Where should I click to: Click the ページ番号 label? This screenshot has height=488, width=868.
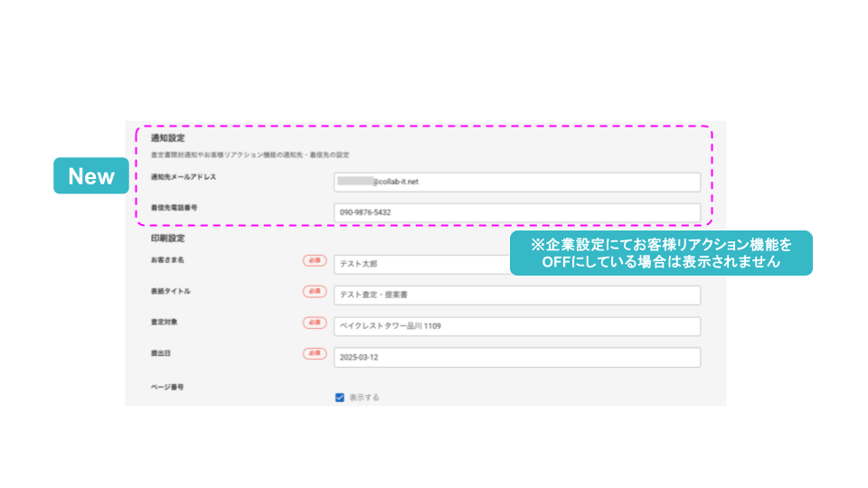(167, 387)
